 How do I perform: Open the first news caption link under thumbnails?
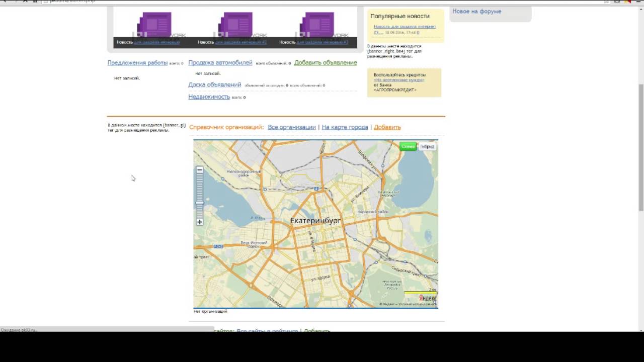(157, 42)
